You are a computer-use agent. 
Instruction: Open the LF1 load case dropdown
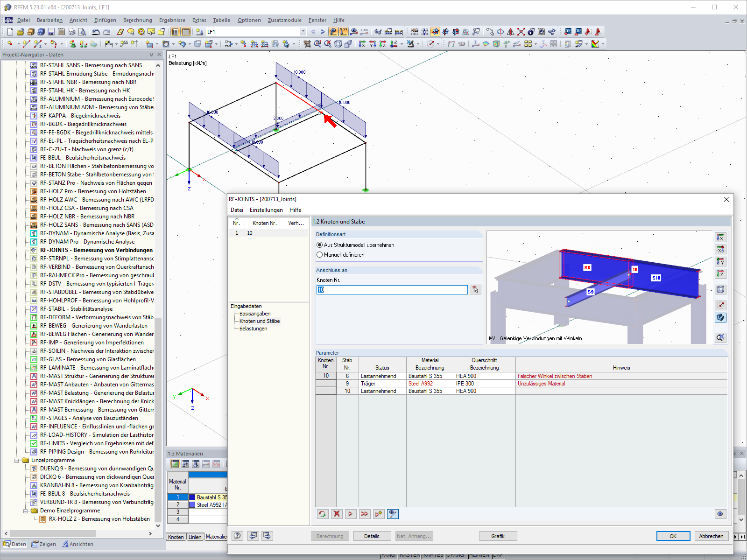[x=303, y=32]
